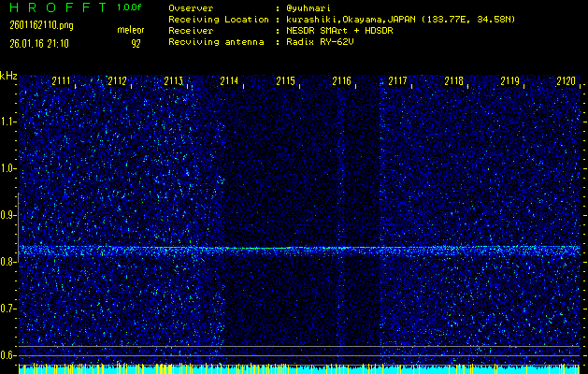Click the bright carrier signal line near 0.83 kHz

[x=299, y=249]
